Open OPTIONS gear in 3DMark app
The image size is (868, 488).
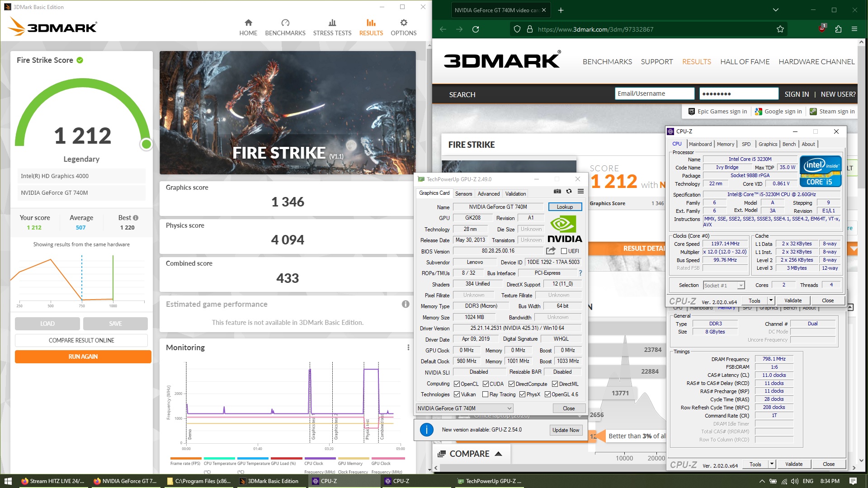click(x=403, y=28)
